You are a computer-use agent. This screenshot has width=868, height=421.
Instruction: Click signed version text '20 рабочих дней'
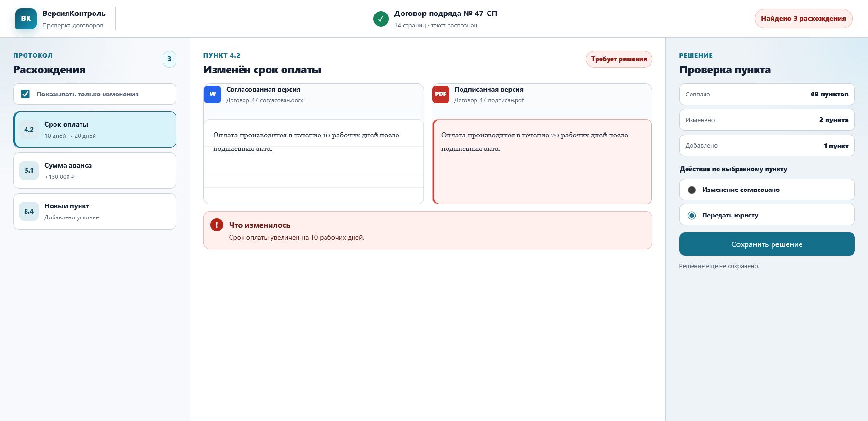click(579, 135)
